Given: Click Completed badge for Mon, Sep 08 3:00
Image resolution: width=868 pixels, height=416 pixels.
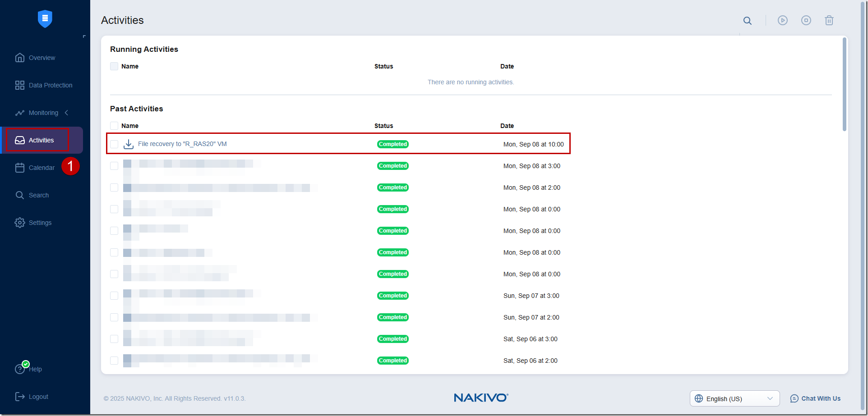Looking at the screenshot, I should point(393,166).
